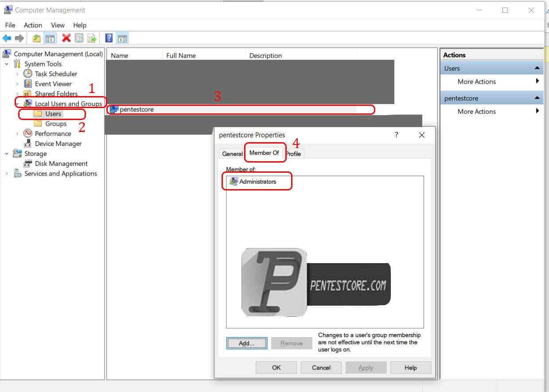
Task: Click the Back arrow in toolbar
Action: 7,39
